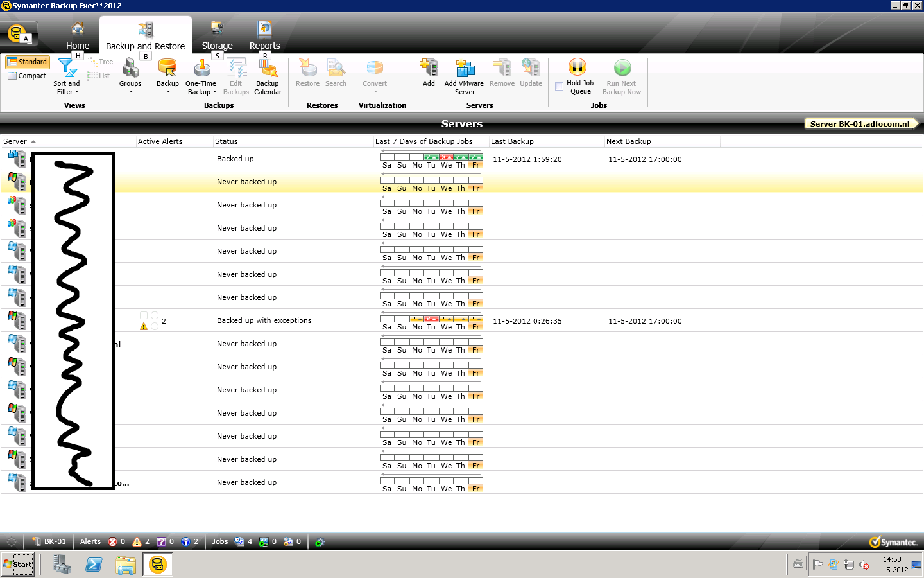Open the Backup Calendar

coord(268,77)
